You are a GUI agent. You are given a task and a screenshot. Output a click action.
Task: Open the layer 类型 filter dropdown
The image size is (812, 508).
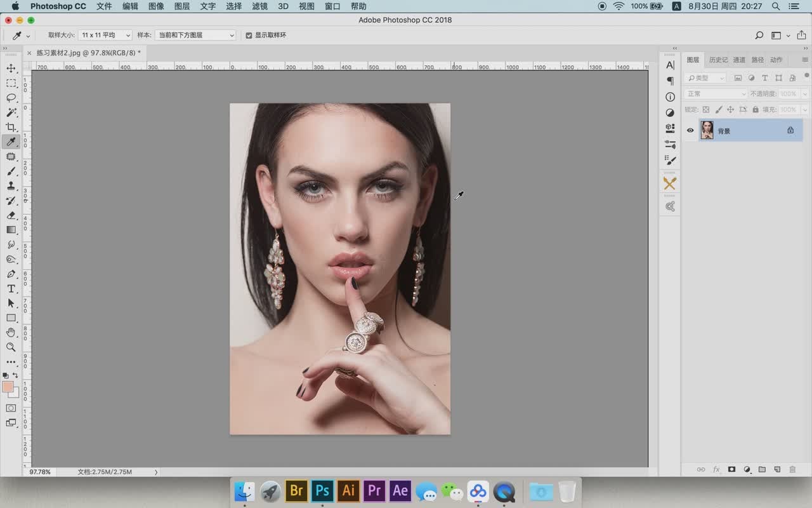pyautogui.click(x=705, y=78)
